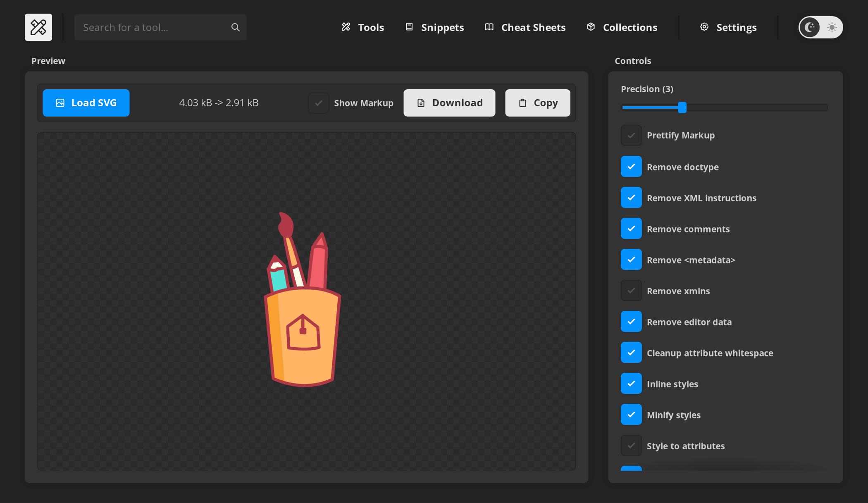This screenshot has height=503, width=868.
Task: Click the Download button
Action: [449, 103]
